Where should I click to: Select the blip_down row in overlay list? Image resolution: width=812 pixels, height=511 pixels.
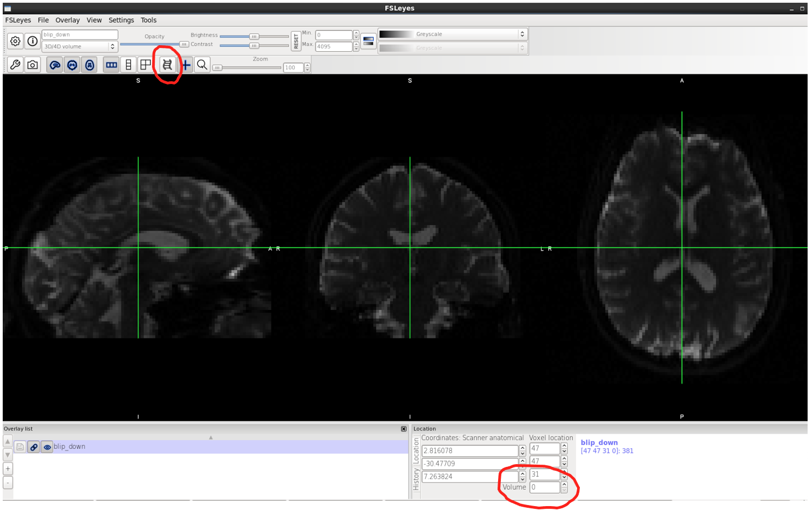[210, 447]
